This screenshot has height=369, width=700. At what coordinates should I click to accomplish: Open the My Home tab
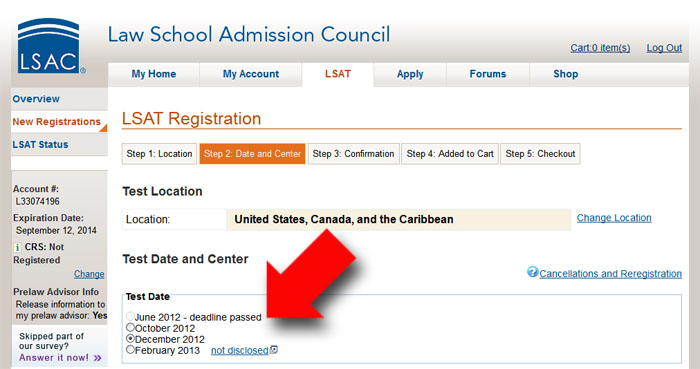tap(154, 74)
